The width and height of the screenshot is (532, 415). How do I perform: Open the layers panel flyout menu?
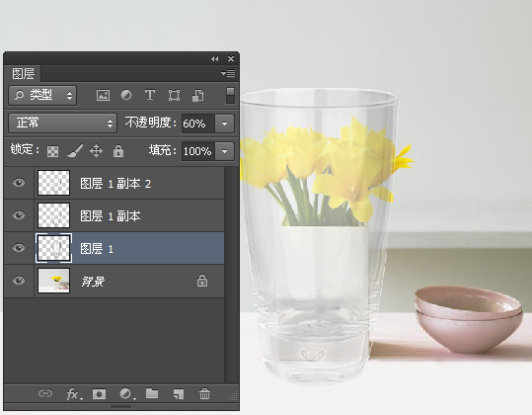tap(228, 73)
